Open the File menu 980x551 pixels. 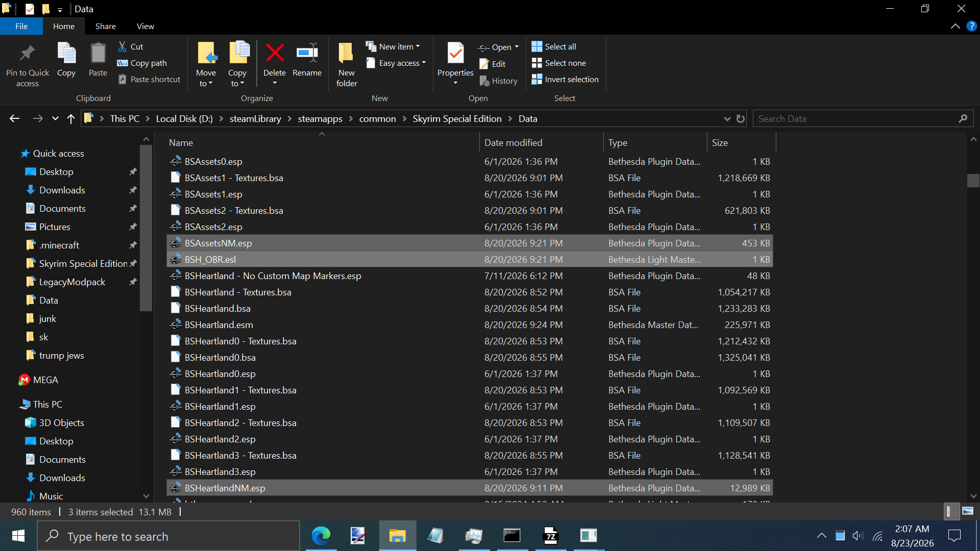21,26
